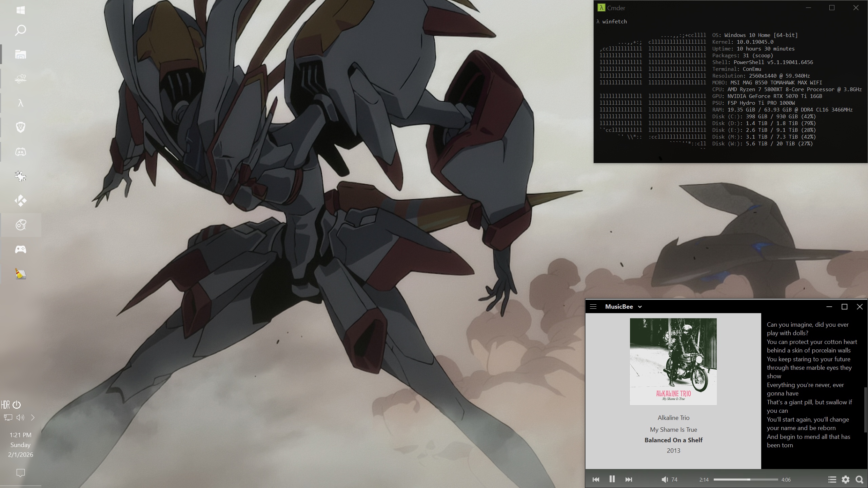Expand the MusicBee title dropdown arrow

click(x=640, y=307)
